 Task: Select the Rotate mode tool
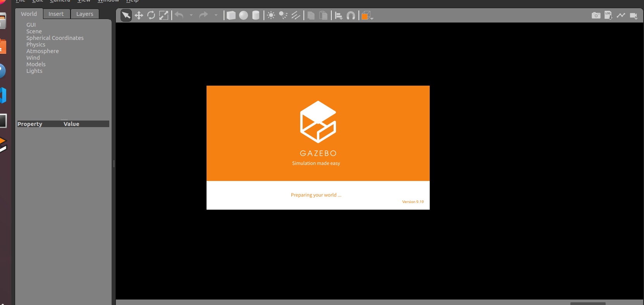click(151, 16)
